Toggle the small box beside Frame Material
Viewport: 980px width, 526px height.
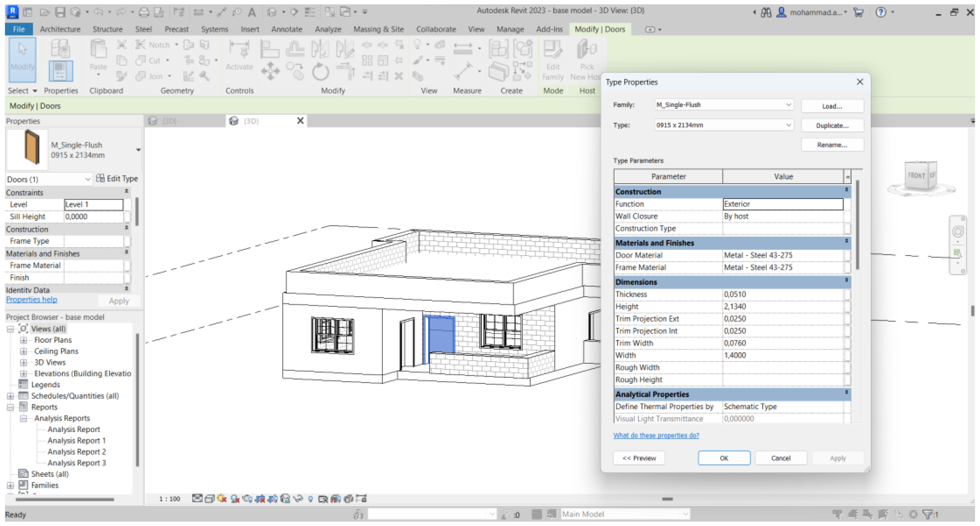(127, 265)
